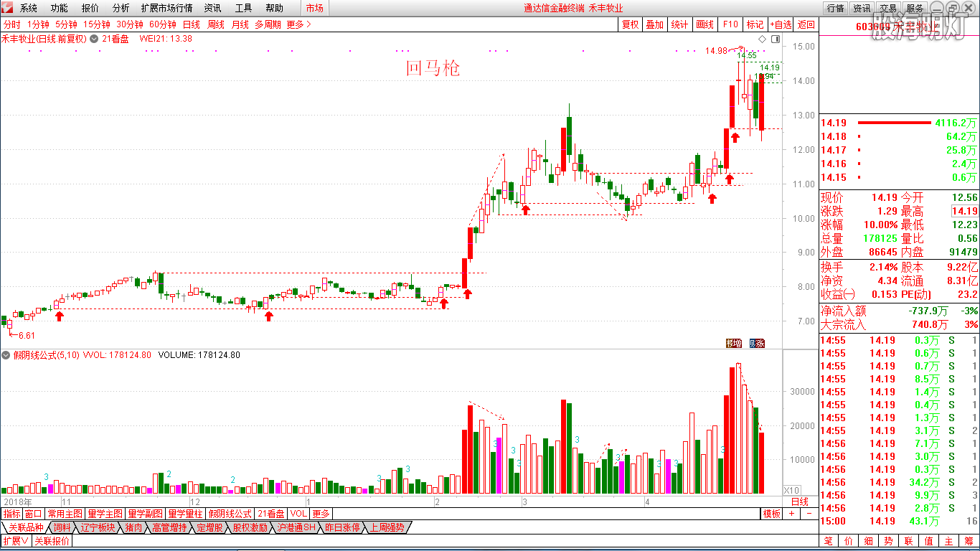Open the 关联报价 tab
980x551 pixels.
52,541
